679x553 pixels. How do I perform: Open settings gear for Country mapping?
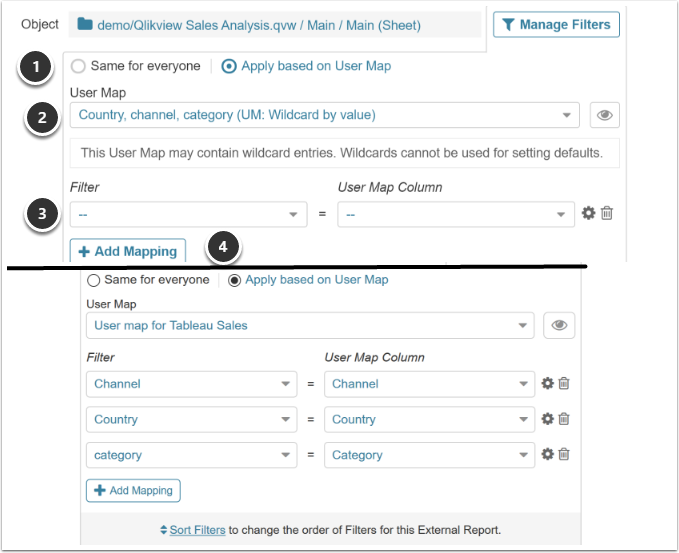tap(547, 420)
